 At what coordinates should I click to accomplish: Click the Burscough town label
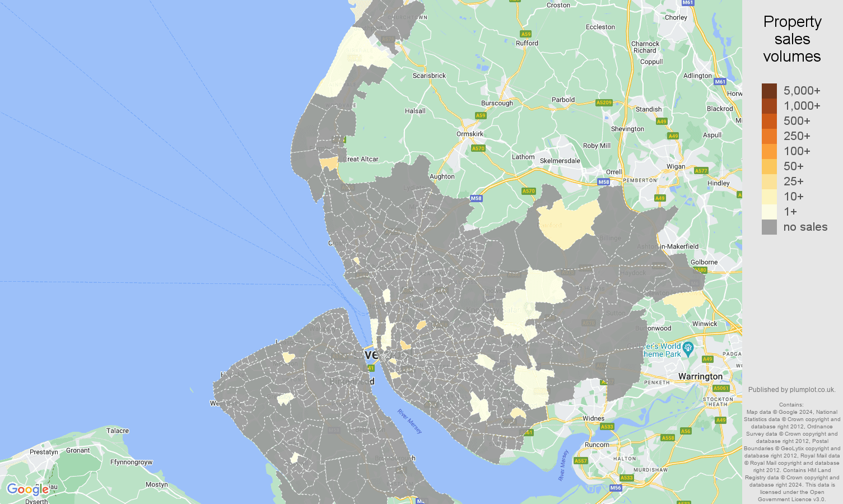pos(497,103)
